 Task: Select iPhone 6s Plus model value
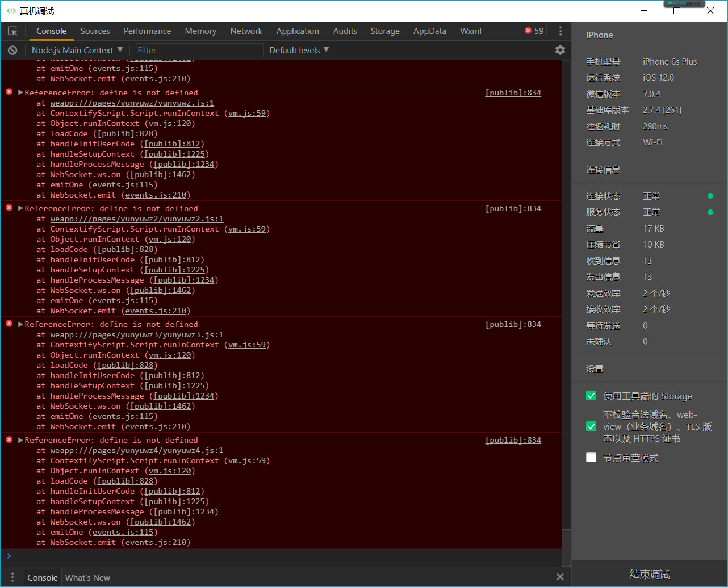(670, 61)
